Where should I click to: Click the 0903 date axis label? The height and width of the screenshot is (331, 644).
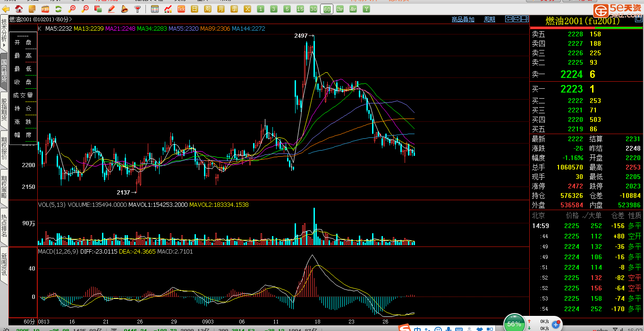point(208,321)
